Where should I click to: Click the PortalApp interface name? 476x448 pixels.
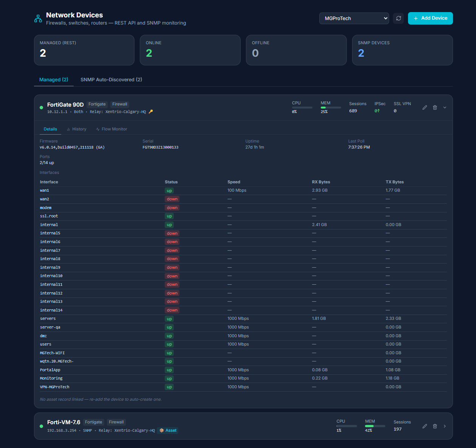click(50, 370)
